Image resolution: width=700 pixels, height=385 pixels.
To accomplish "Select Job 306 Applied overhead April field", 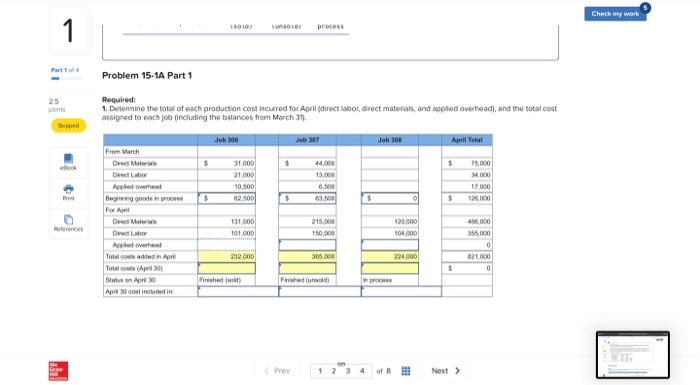I will click(226, 245).
